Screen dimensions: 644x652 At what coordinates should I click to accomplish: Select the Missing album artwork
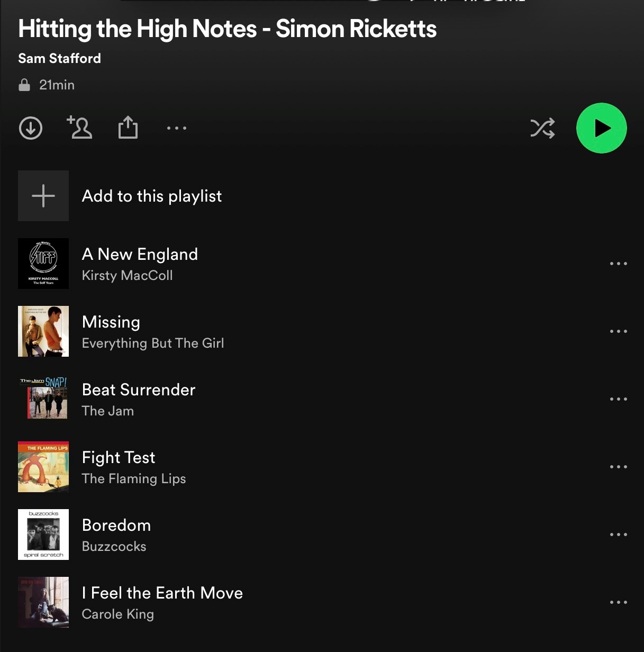pyautogui.click(x=43, y=331)
